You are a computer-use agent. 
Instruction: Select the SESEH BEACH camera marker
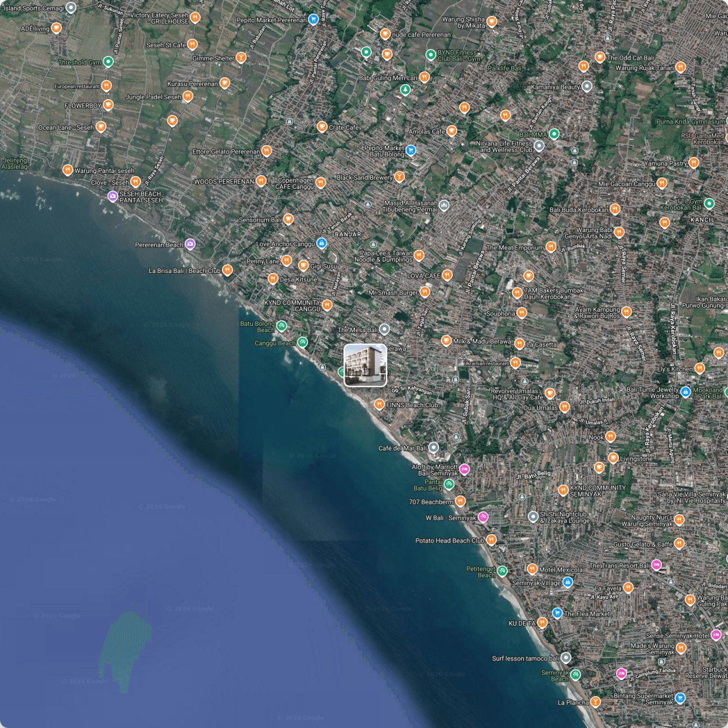(x=113, y=197)
